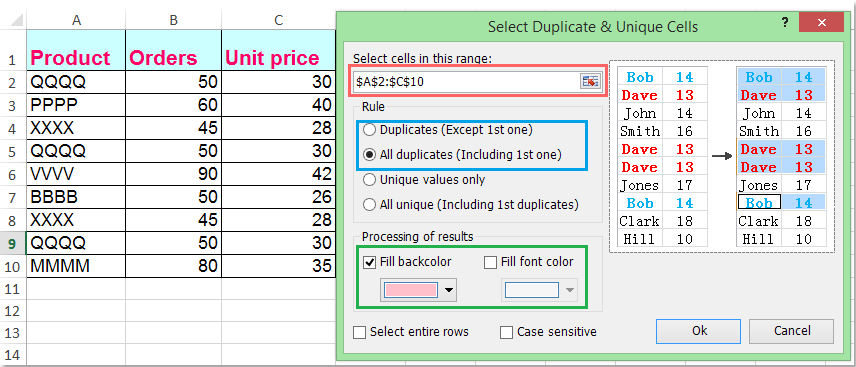The image size is (856, 367).
Task: Open the backcolor dropdown arrow
Action: 449,291
